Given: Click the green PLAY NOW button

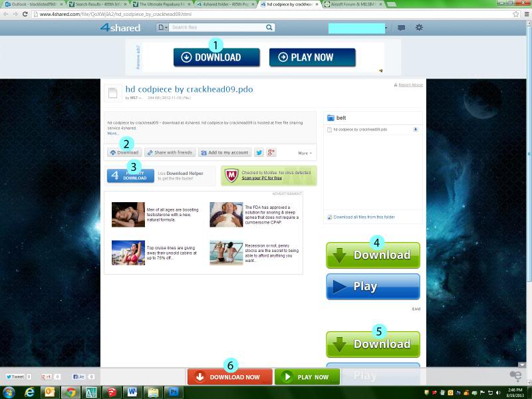Looking at the screenshot, I should 307,377.
